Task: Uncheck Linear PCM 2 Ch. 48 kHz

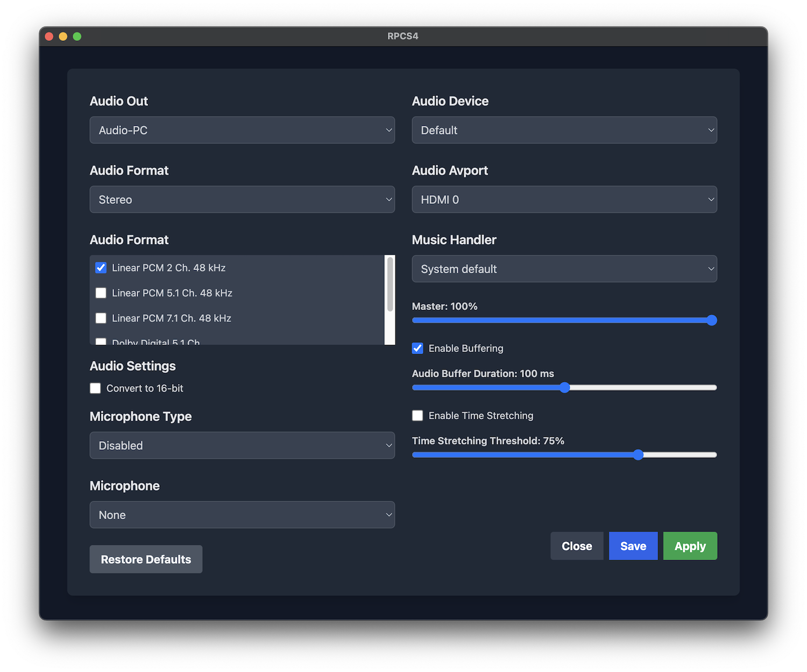Action: click(101, 267)
